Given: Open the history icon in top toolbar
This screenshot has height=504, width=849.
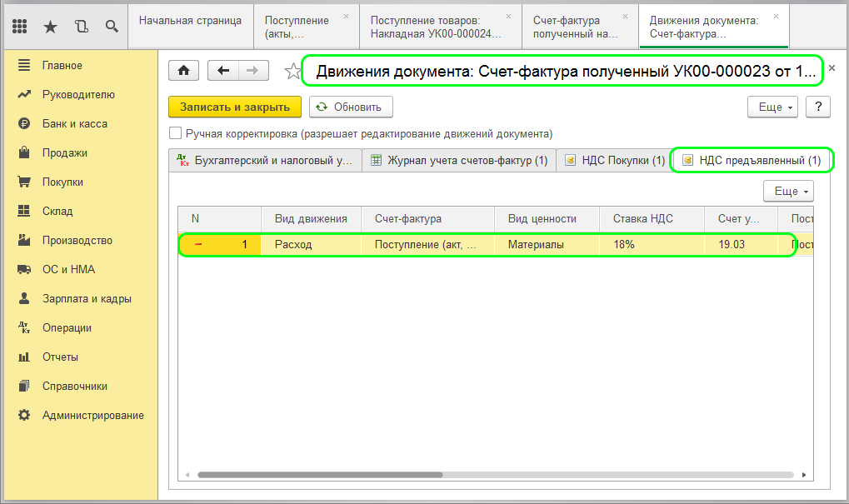Looking at the screenshot, I should point(81,27).
